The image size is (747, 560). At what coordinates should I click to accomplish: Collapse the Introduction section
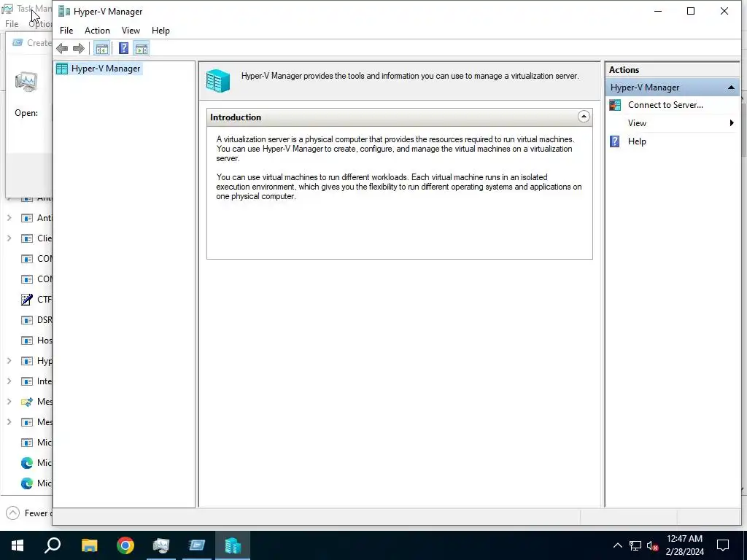tap(584, 117)
